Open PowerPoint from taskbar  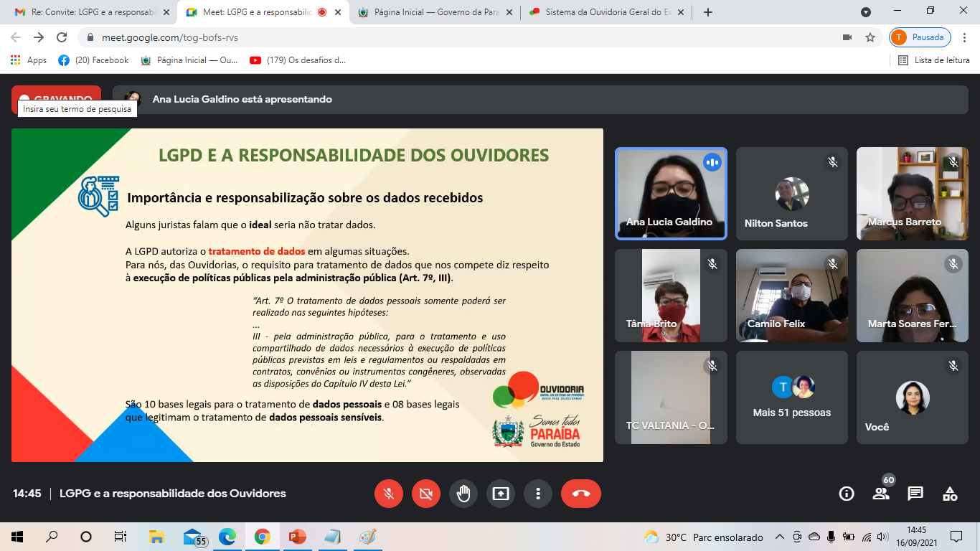point(297,537)
